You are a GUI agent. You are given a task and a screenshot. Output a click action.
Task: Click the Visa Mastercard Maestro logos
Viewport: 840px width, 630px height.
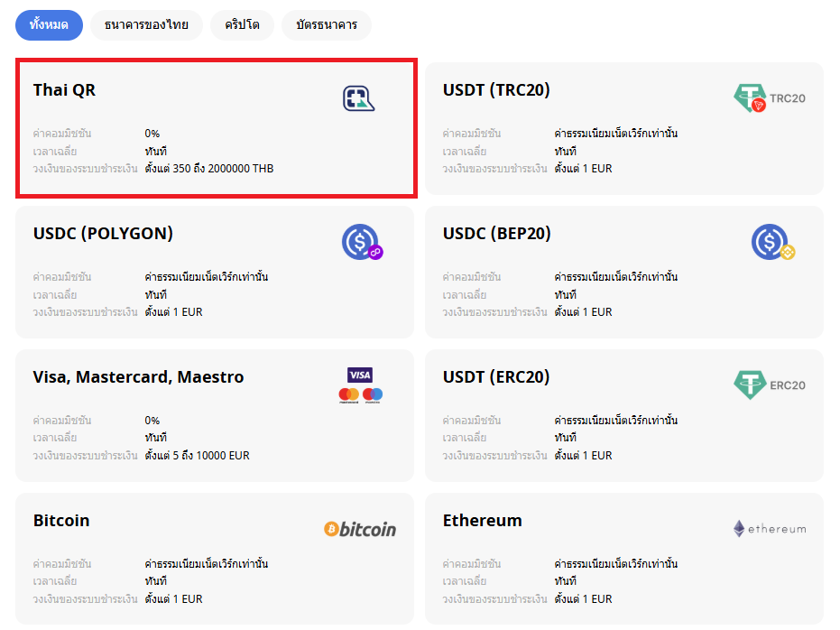click(360, 385)
